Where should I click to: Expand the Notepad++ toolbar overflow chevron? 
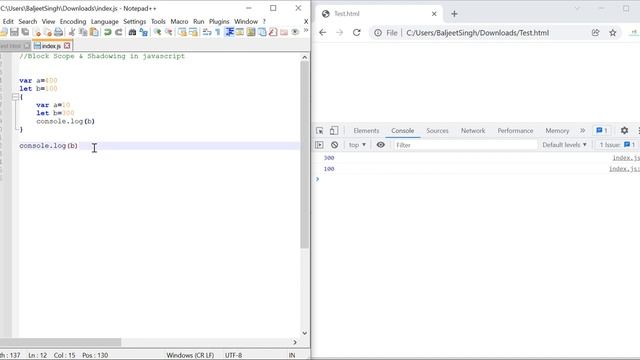[306, 31]
